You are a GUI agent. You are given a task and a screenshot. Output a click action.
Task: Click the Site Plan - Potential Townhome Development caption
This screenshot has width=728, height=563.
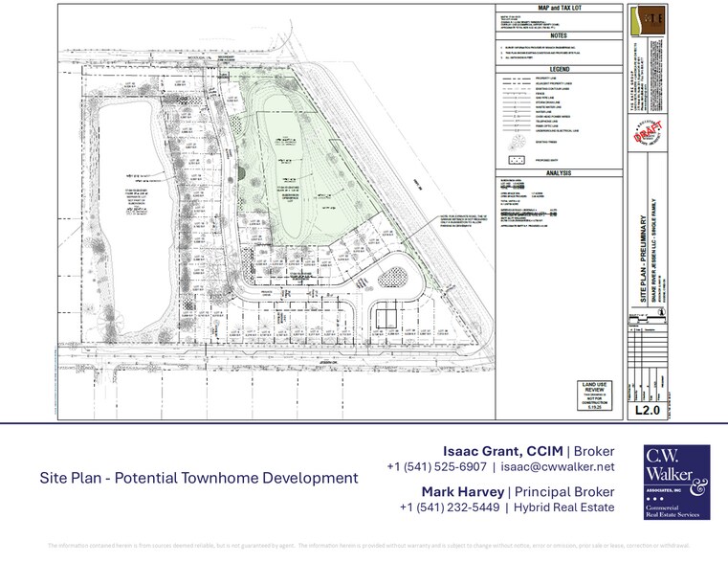click(199, 478)
